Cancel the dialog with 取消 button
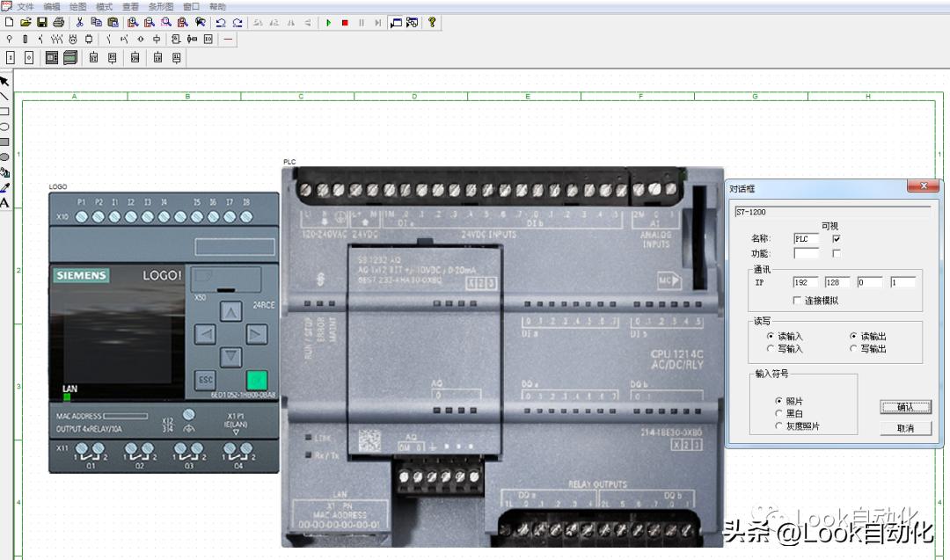This screenshot has height=560, width=950. pos(905,428)
